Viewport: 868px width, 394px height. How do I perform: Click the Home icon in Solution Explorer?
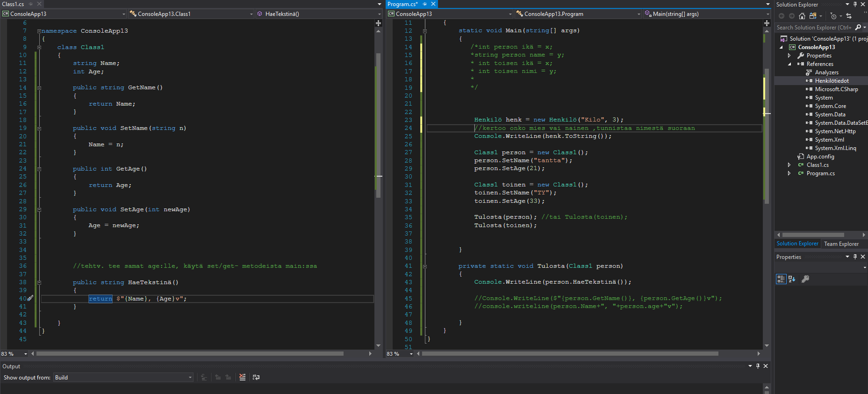pos(802,16)
